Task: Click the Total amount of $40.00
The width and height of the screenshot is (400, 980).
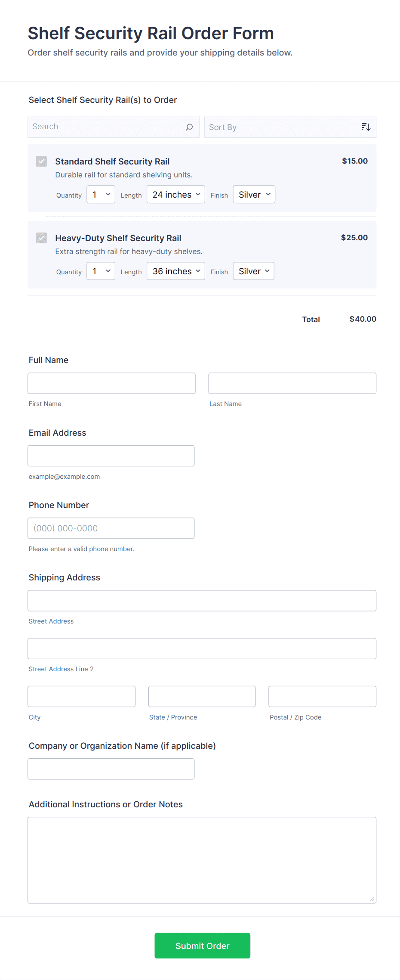Action: (362, 319)
